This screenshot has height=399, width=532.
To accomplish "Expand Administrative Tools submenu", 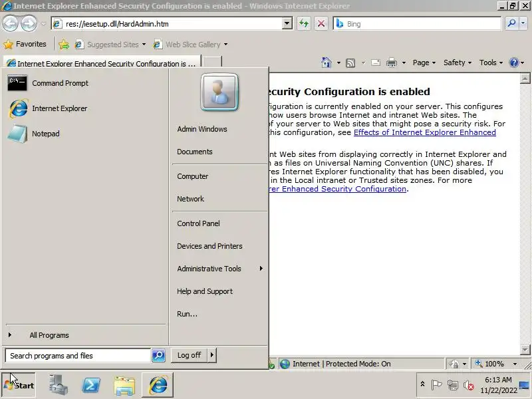I will click(220, 269).
